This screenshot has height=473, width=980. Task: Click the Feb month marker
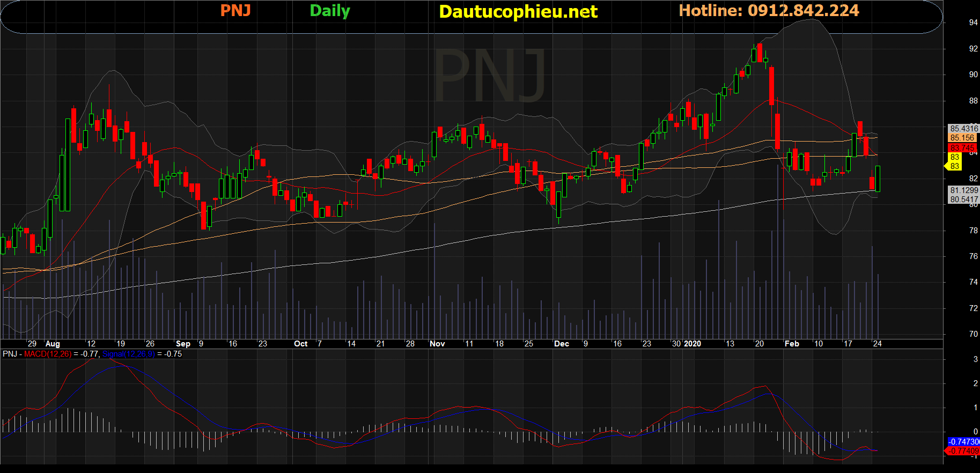(792, 344)
